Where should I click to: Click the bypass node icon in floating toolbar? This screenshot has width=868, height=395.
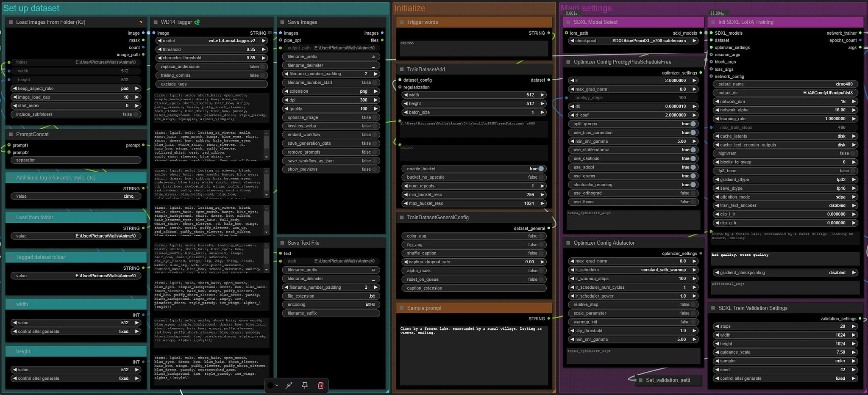tap(289, 385)
